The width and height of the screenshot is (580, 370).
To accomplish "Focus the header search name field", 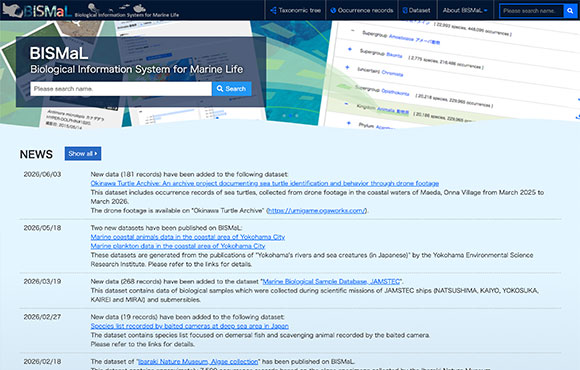I will point(532,11).
